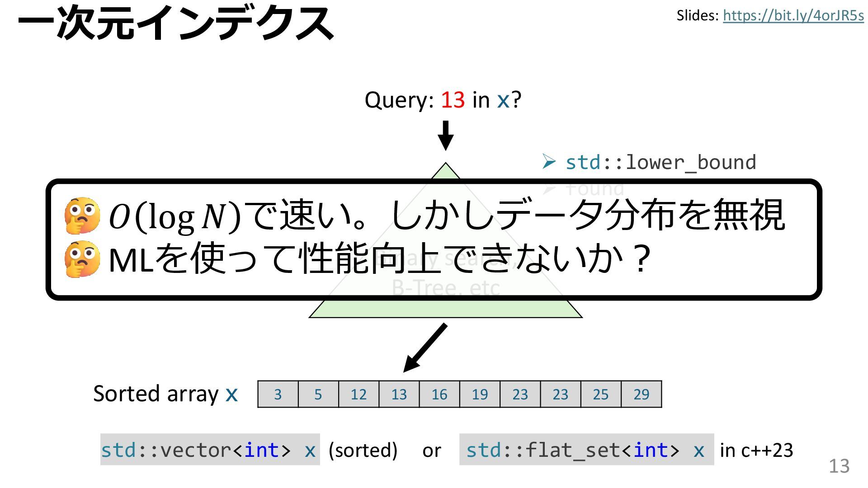Viewport: 868px width, 488px height.
Task: Click the std::flat_set<int> x code box
Action: [x=586, y=450]
